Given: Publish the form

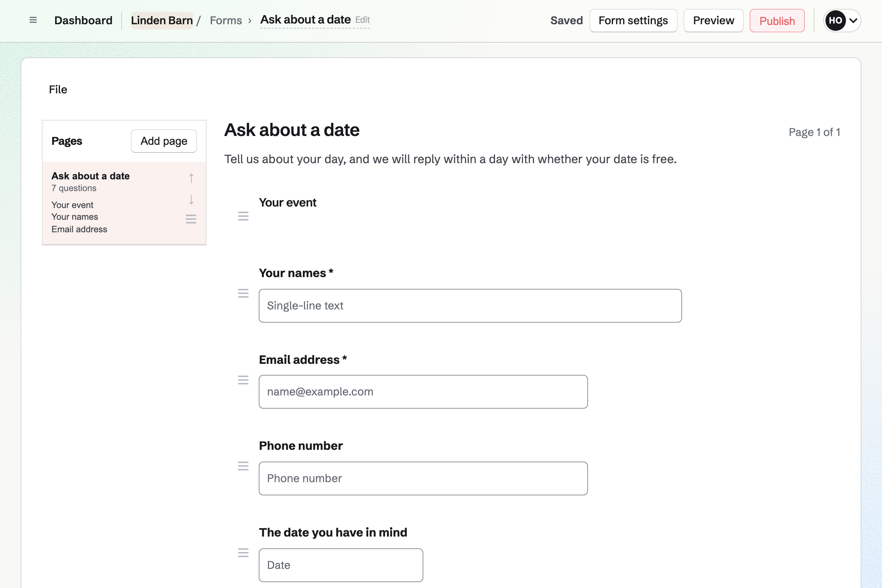Looking at the screenshot, I should [x=777, y=21].
